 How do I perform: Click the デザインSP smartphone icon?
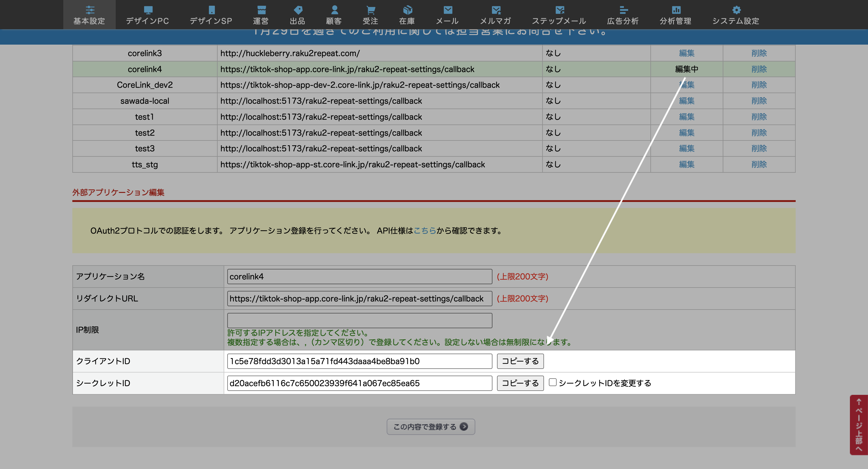(x=211, y=10)
